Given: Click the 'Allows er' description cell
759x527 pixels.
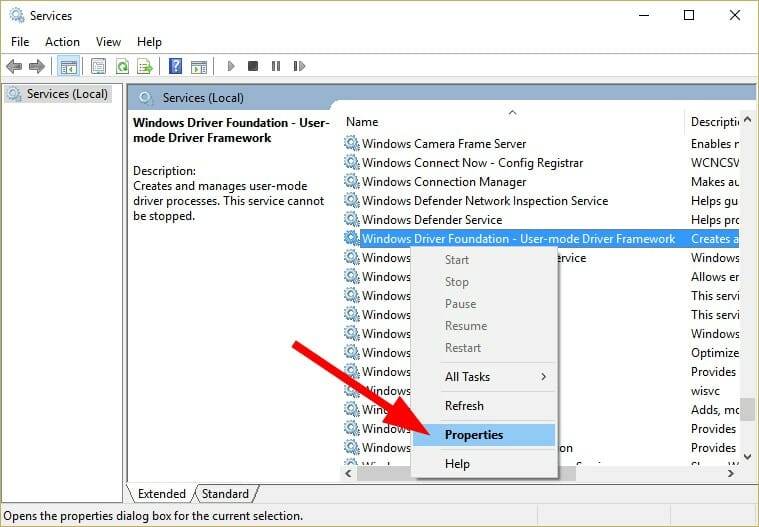Looking at the screenshot, I should point(715,277).
